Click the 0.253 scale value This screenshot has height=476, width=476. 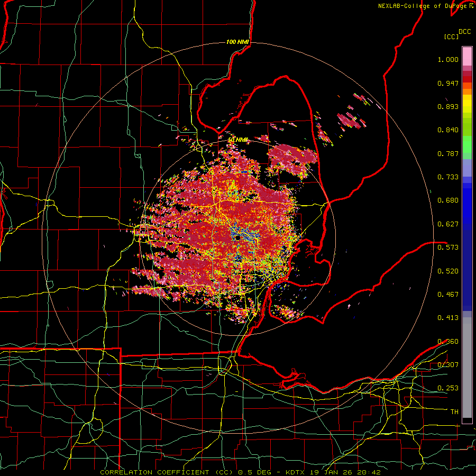coord(448,388)
